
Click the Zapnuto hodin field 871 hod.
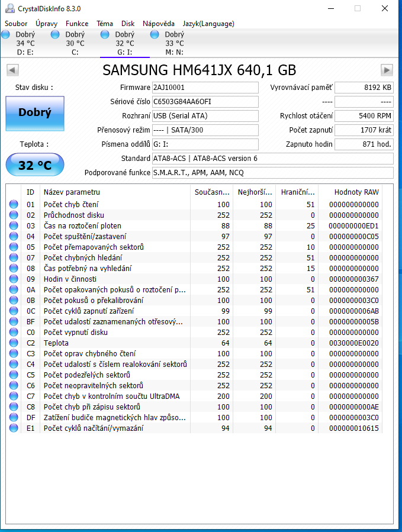[364, 144]
